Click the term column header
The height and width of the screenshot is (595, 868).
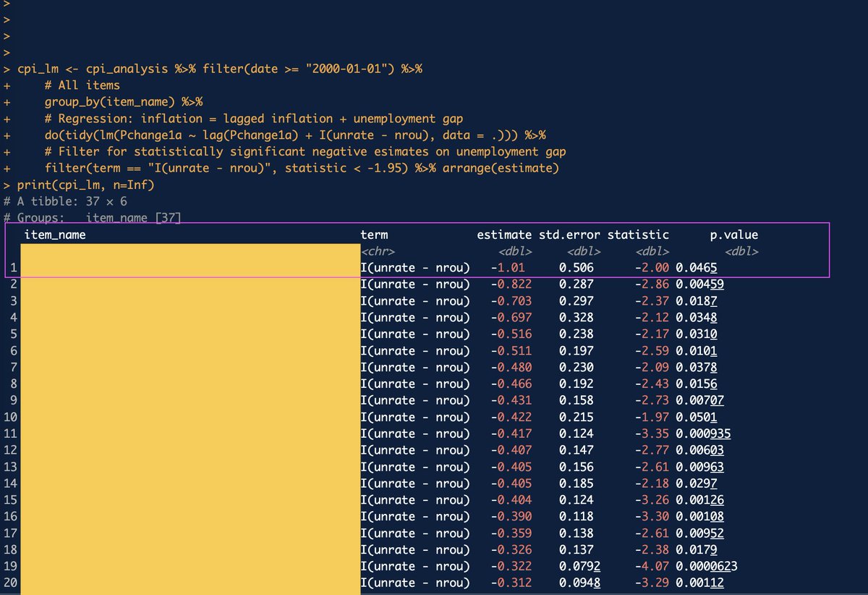click(x=374, y=235)
